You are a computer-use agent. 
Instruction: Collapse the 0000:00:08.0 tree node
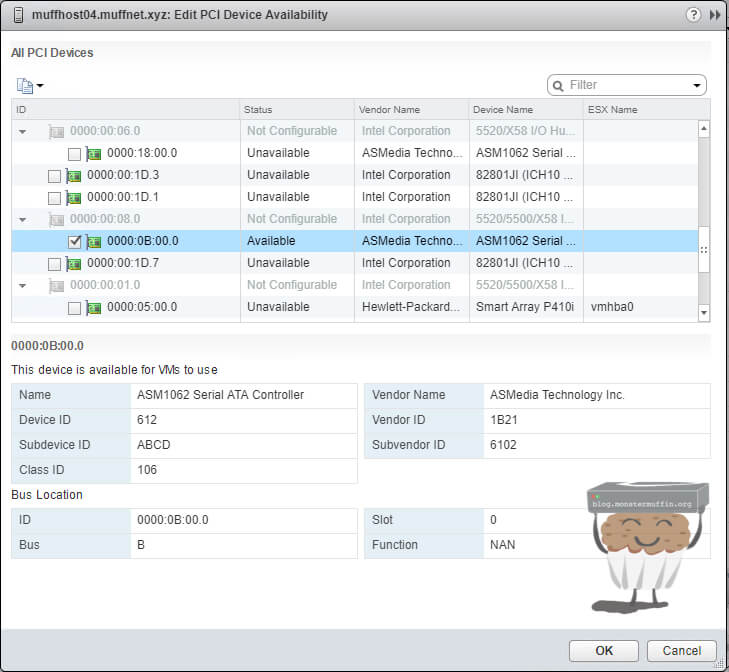pos(22,219)
